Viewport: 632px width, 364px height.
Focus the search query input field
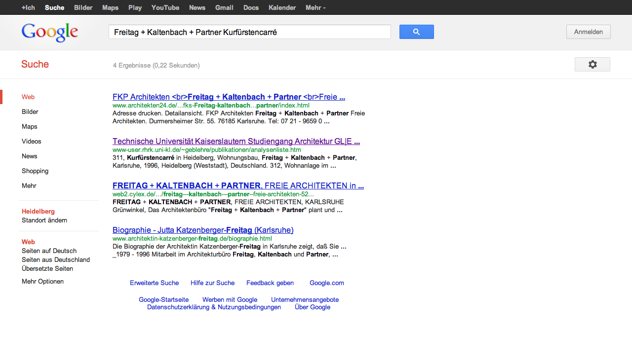click(250, 32)
